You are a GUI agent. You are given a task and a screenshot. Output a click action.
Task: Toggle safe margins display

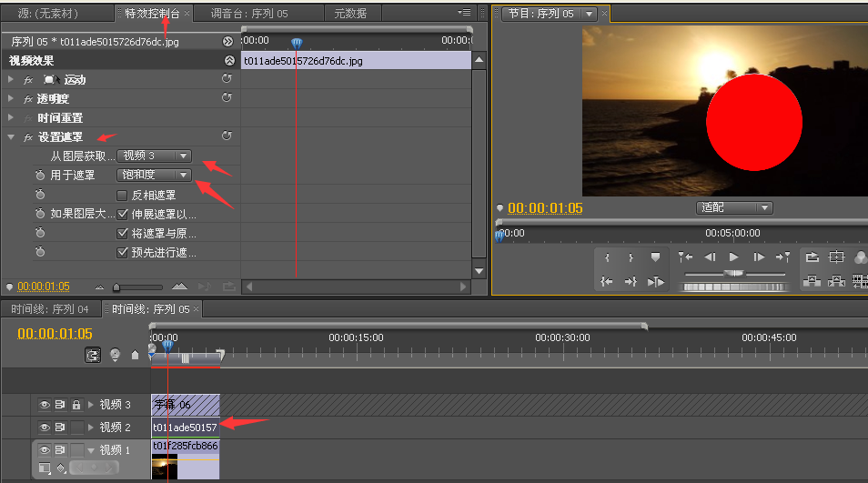[x=836, y=257]
